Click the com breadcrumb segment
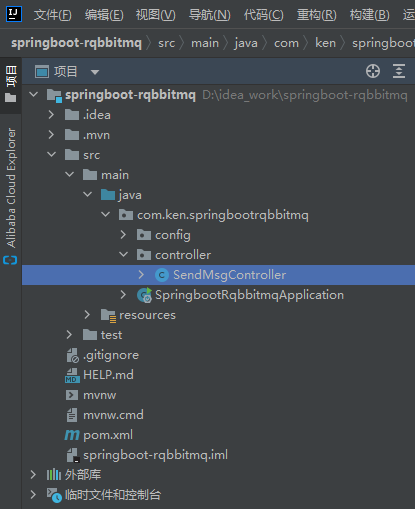 tap(286, 43)
